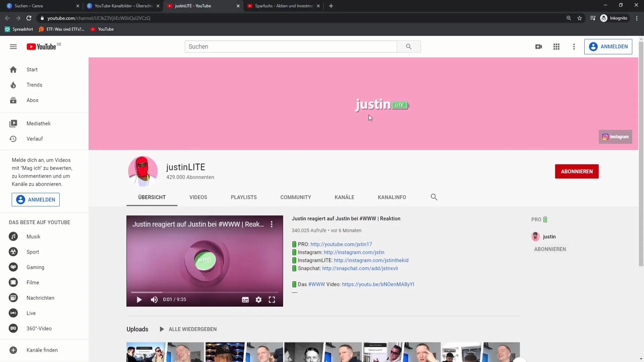Play the featured video
Viewport: 644px width, 362px height.
(x=139, y=300)
